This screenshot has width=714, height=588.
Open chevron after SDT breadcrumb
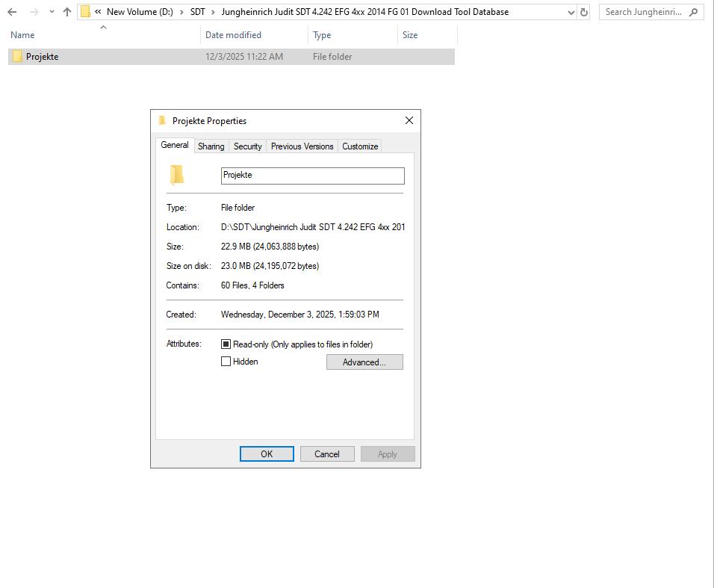coord(213,12)
